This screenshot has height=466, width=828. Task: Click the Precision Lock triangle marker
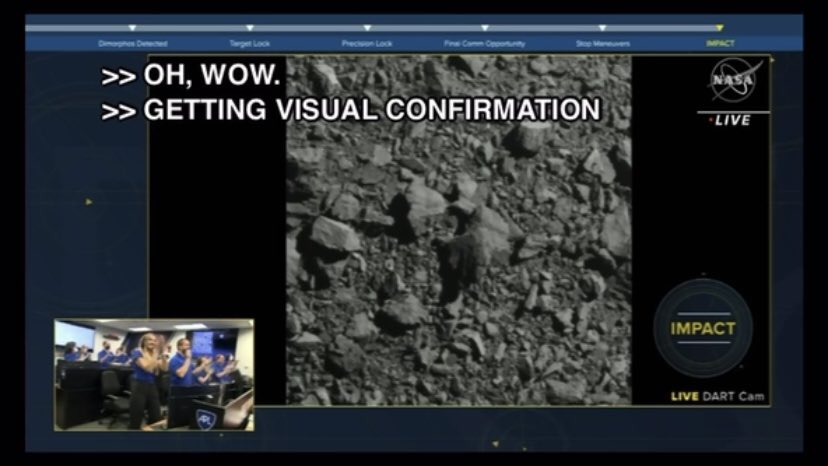tap(367, 28)
